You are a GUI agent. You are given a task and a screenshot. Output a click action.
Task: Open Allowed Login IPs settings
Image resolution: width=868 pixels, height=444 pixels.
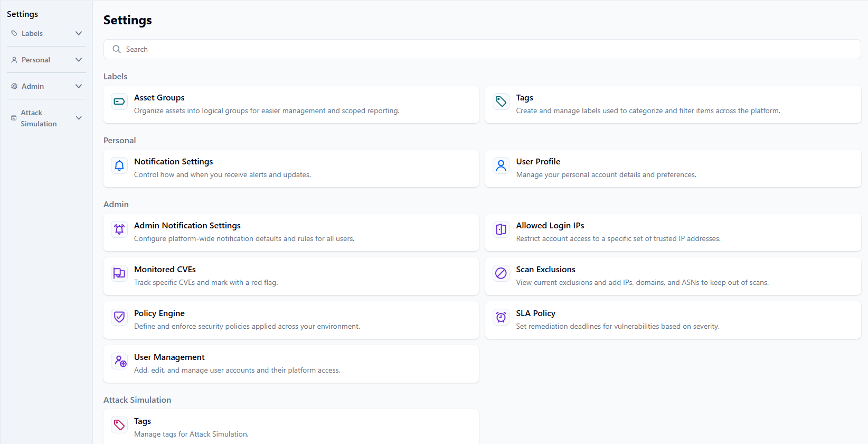tap(673, 233)
